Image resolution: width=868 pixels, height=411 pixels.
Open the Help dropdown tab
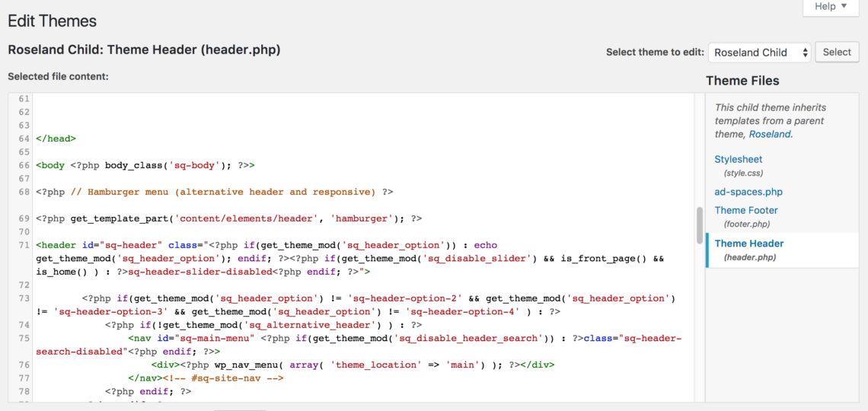coord(831,7)
